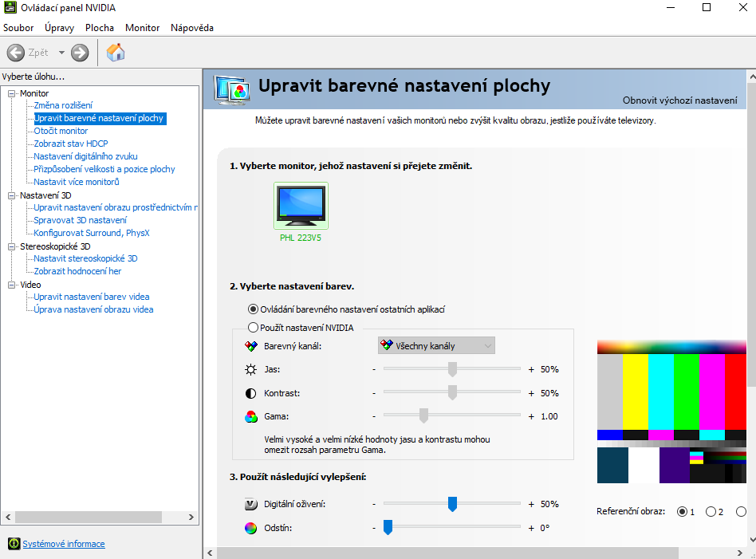
Task: Open the Plocha menu
Action: 100,28
